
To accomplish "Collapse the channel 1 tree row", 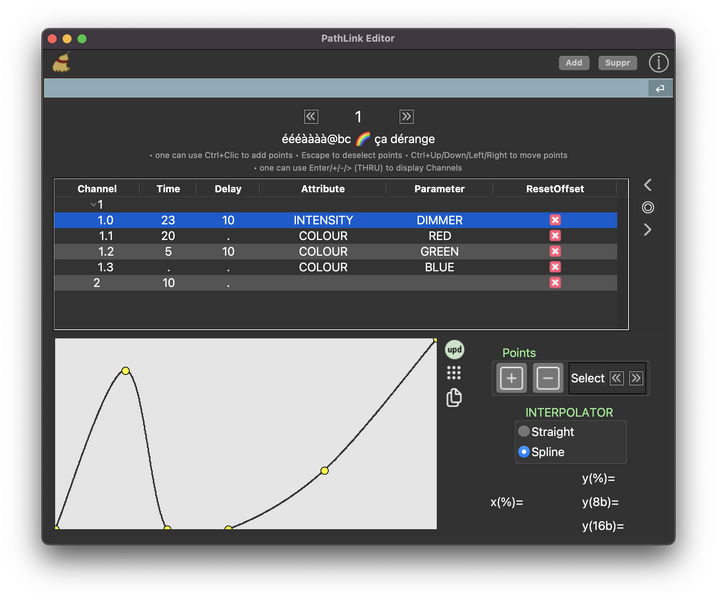I will pos(91,205).
